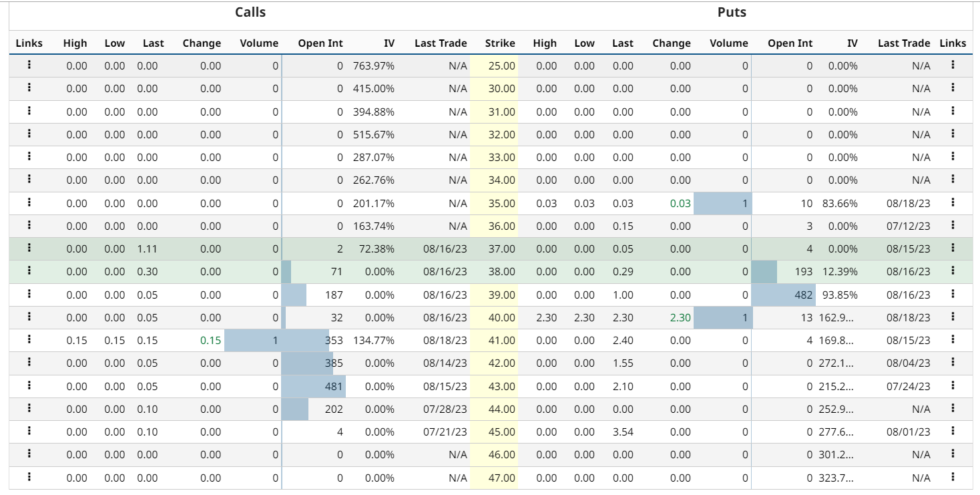The width and height of the screenshot is (980, 495).
Task: Select the 83.66% put IV value
Action: point(840,203)
